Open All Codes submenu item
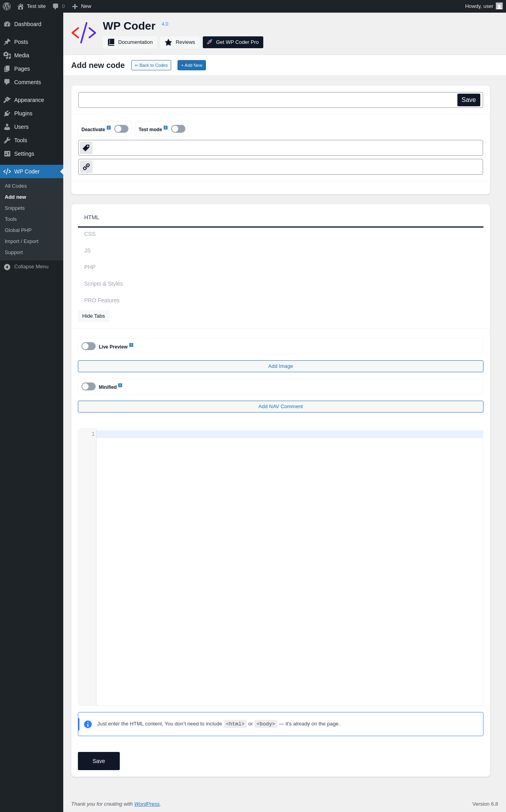Screen dimensions: 506x812 32,186
